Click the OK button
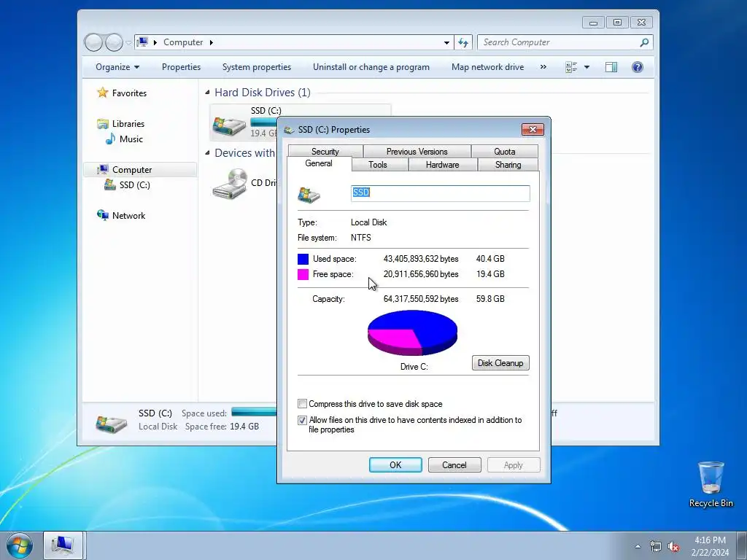 [x=395, y=464]
